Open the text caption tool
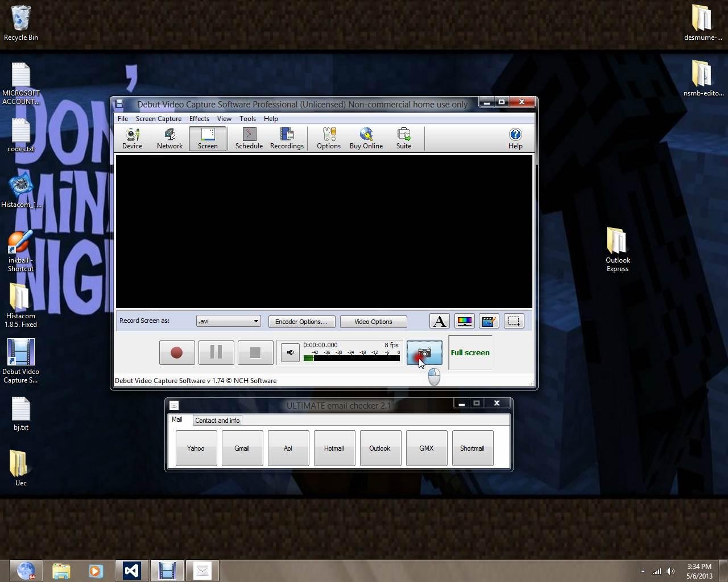This screenshot has height=582, width=728. (x=440, y=321)
